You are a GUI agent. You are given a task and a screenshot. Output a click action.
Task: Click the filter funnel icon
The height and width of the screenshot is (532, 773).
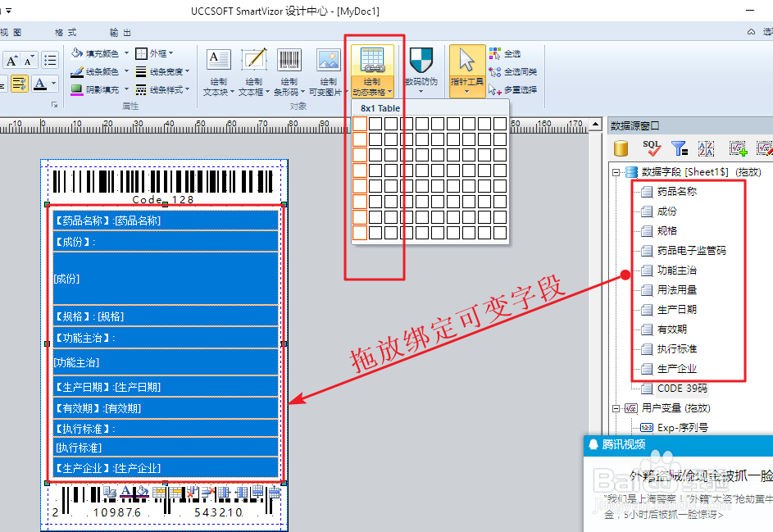(680, 148)
